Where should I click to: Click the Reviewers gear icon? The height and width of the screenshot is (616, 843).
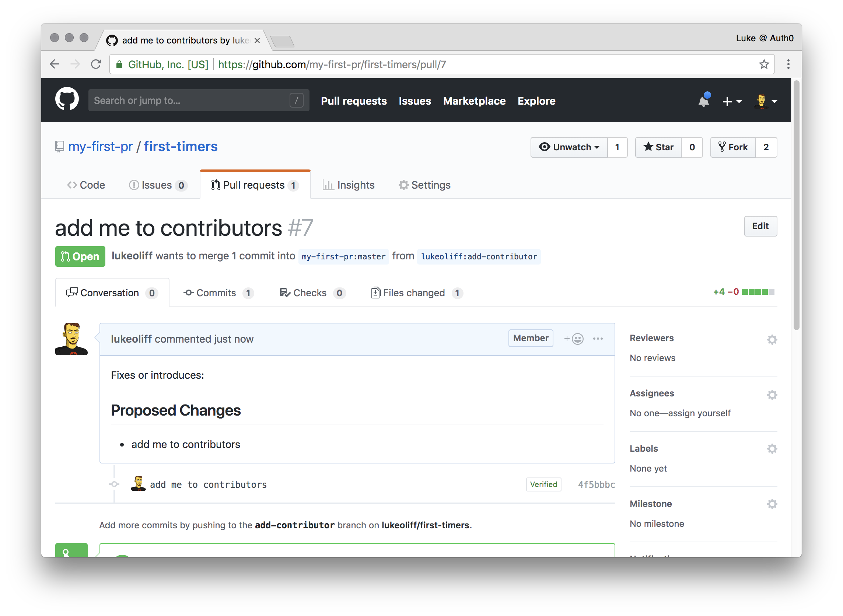[x=772, y=339]
